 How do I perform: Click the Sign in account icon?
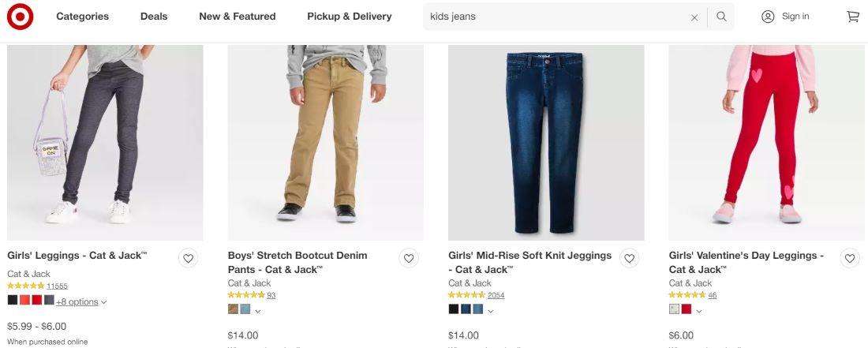pos(768,17)
